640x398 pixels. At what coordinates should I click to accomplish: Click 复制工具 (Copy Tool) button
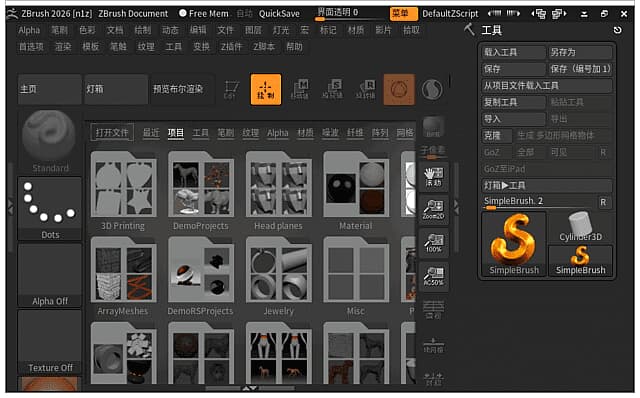513,102
